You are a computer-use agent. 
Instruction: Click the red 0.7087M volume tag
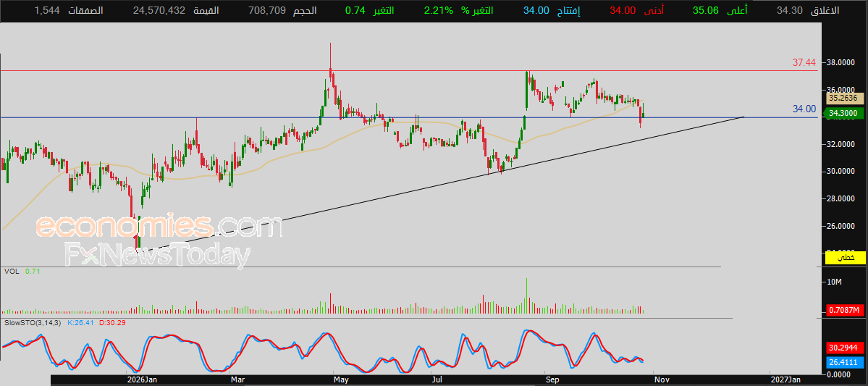pos(843,309)
